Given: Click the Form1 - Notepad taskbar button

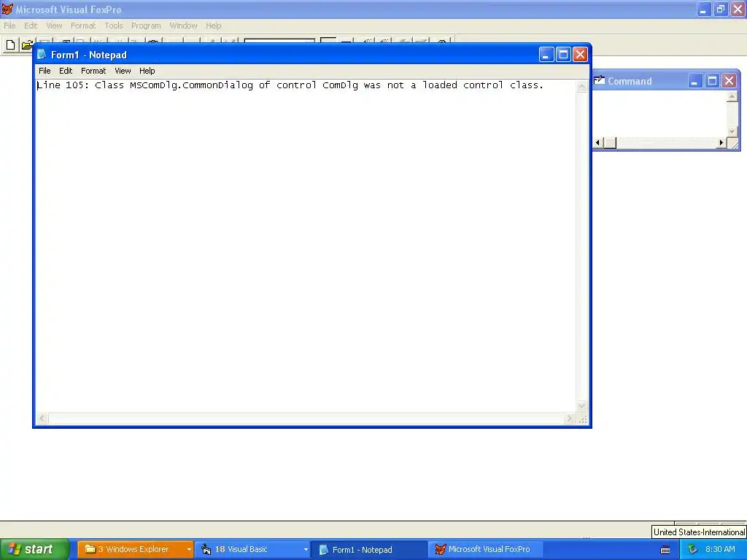Looking at the screenshot, I should pos(368,550).
